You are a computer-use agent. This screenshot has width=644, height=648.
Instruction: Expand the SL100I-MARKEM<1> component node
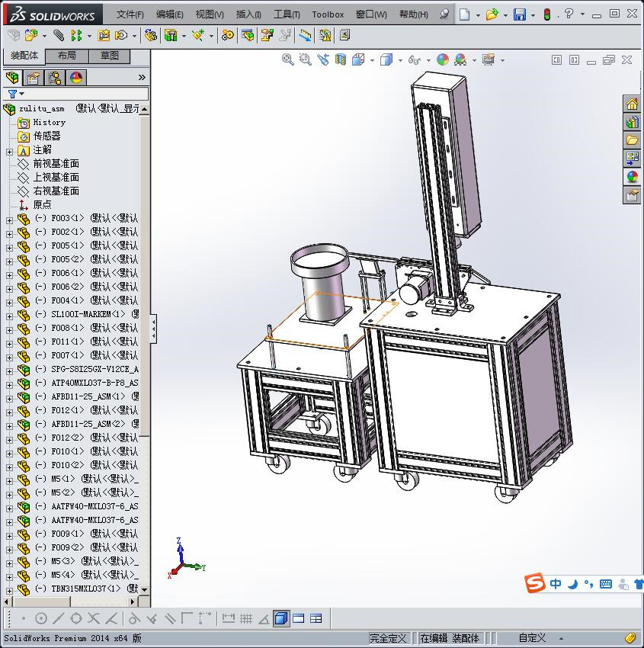point(9,316)
